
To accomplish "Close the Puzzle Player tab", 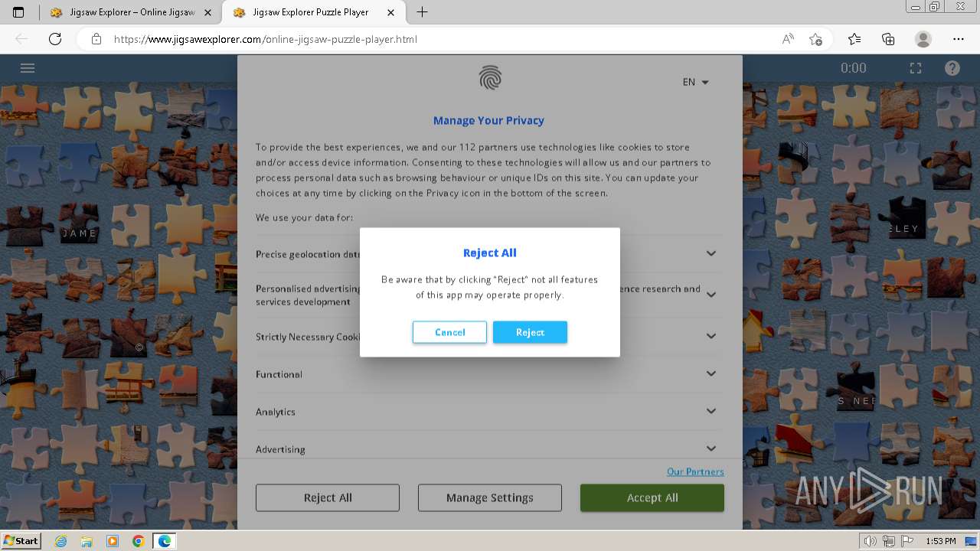I will (x=391, y=12).
